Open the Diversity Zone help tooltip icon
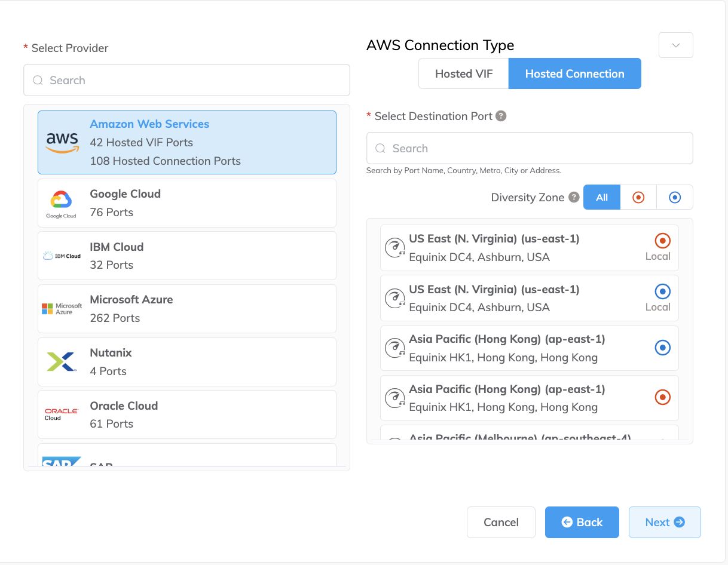The height and width of the screenshot is (565, 728). pos(574,196)
